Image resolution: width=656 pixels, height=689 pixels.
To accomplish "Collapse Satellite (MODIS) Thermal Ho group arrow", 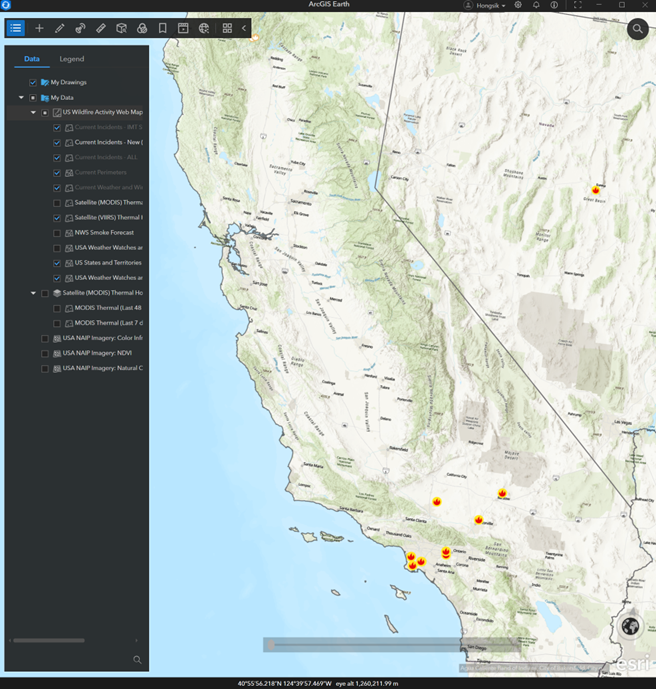I will coord(33,293).
